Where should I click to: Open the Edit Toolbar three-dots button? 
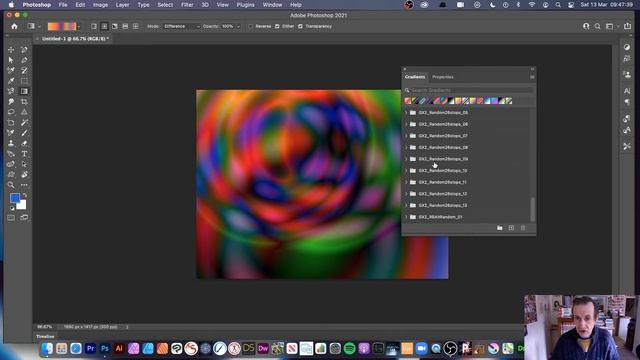[24, 185]
